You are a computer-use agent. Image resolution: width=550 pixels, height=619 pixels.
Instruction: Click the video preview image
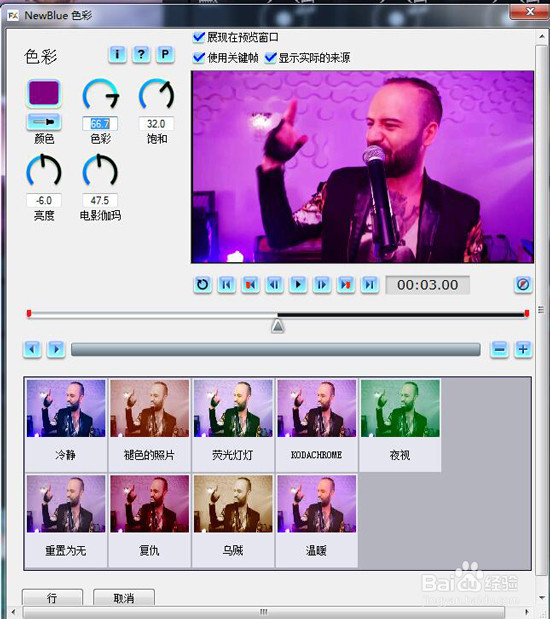[362, 167]
